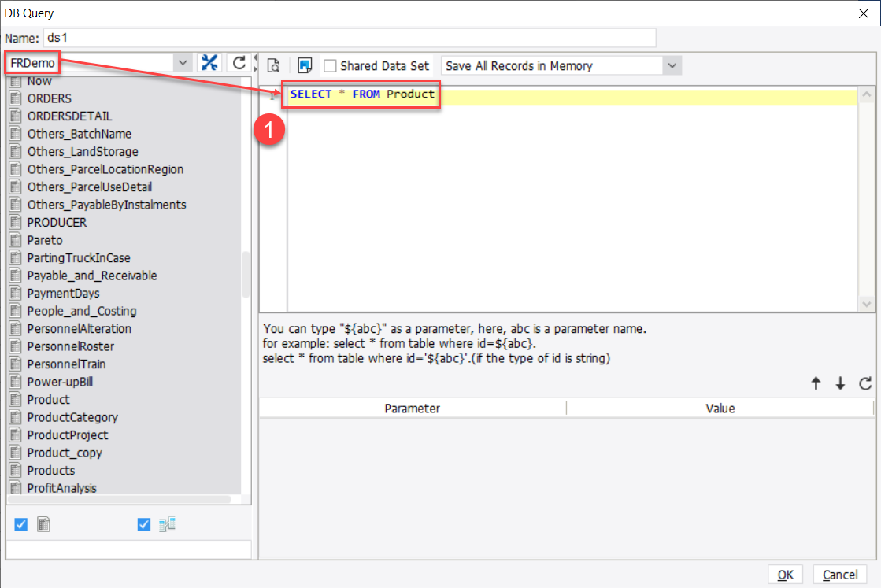Viewport: 881px width, 588px height.
Task: Open the data connection settings wrench icon
Action: [209, 61]
